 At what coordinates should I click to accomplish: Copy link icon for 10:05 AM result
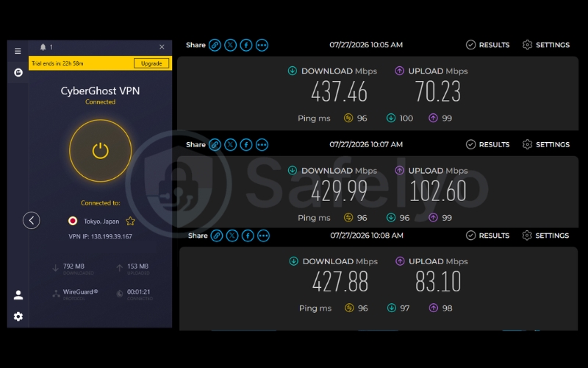215,45
